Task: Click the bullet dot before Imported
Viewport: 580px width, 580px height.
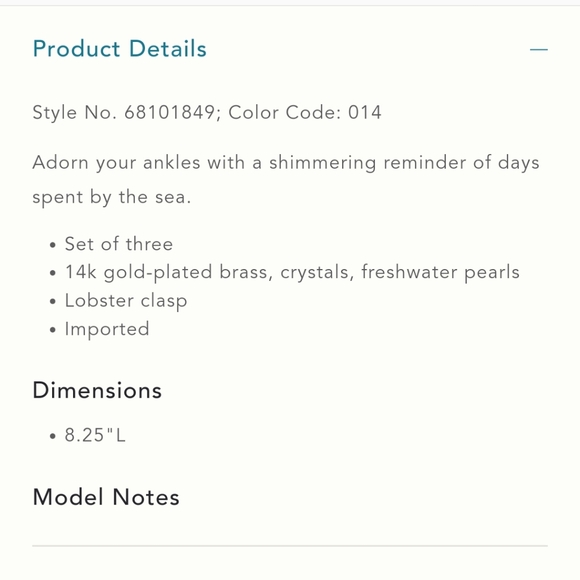Action: [53, 330]
